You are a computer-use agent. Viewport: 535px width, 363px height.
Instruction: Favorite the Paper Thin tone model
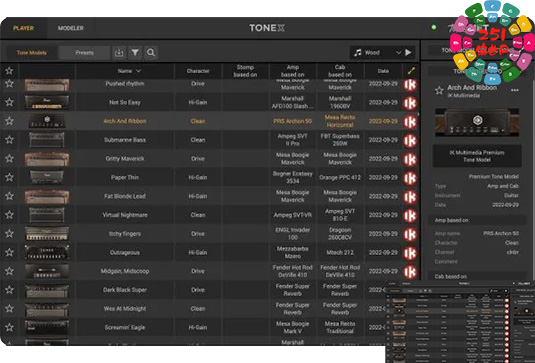coord(9,177)
